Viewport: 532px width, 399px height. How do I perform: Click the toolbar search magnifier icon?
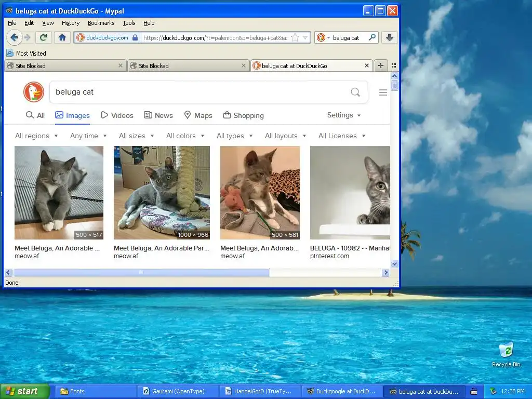[x=372, y=37]
